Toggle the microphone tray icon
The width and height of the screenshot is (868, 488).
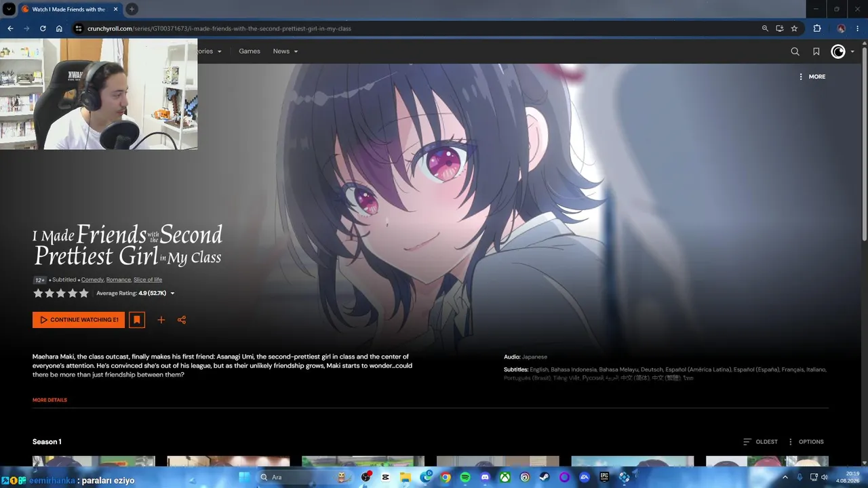click(x=800, y=477)
